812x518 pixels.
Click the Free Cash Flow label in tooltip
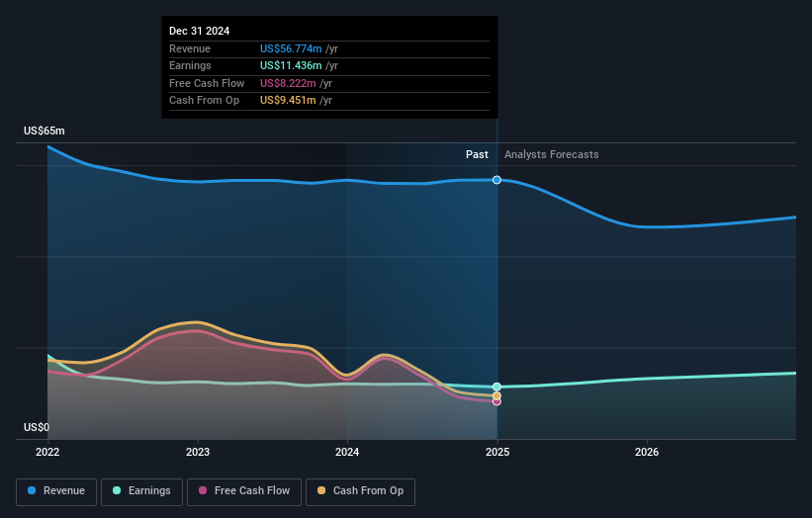207,83
